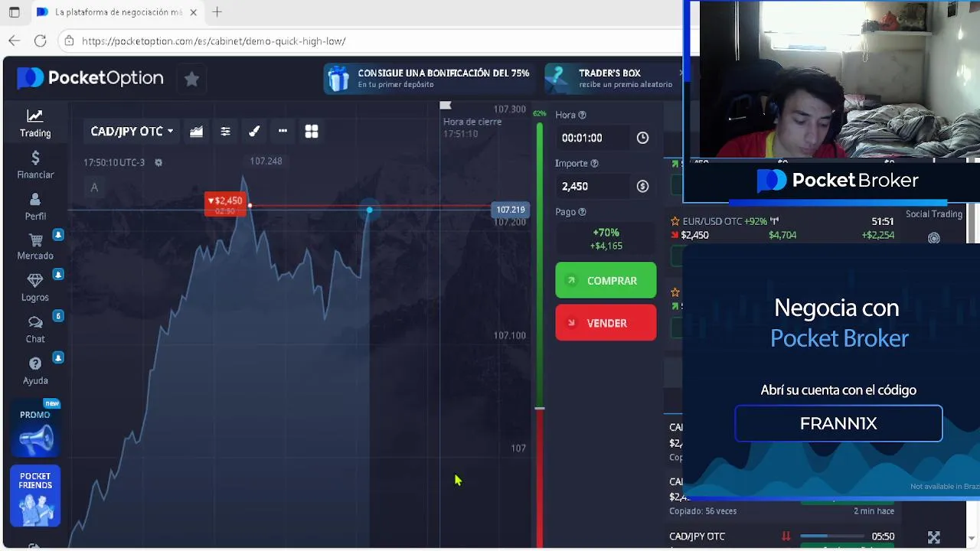Click the 'Copiado: 56 veces' text
Image resolution: width=980 pixels, height=551 pixels.
coord(703,511)
